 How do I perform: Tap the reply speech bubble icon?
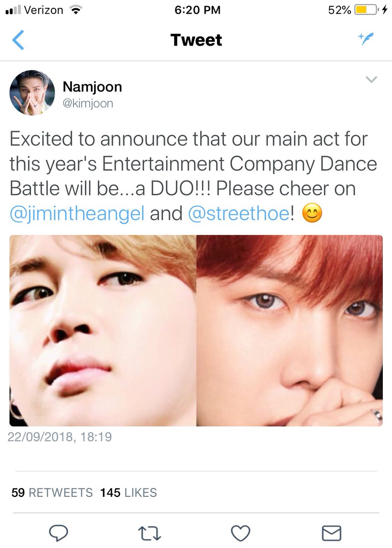coord(58,532)
